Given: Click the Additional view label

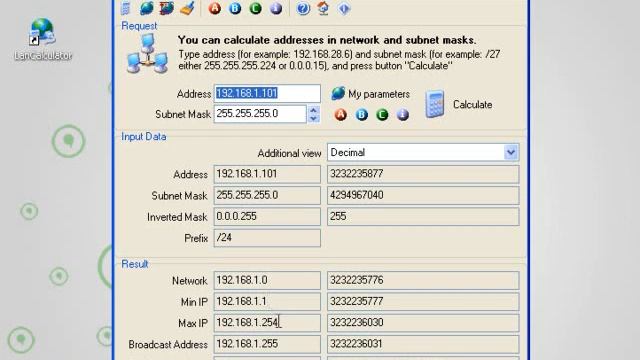Looking at the screenshot, I should point(289,153).
